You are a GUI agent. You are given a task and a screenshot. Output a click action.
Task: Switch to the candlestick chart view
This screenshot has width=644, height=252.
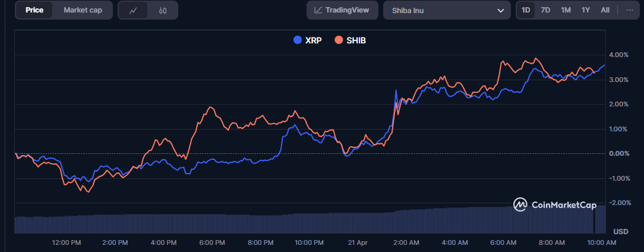point(162,10)
